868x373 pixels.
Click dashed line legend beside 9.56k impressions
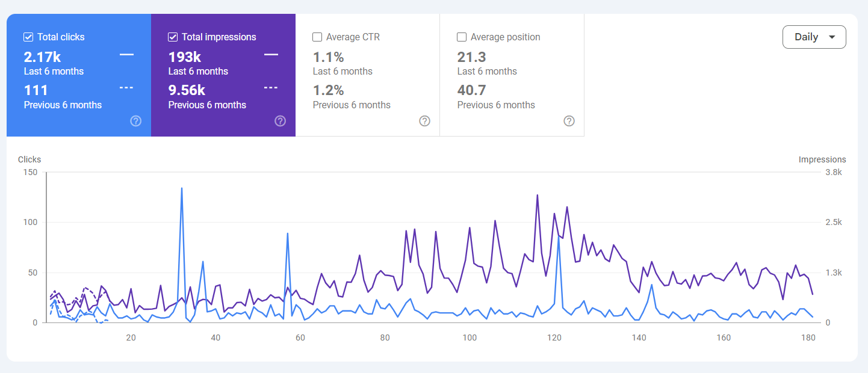click(271, 88)
